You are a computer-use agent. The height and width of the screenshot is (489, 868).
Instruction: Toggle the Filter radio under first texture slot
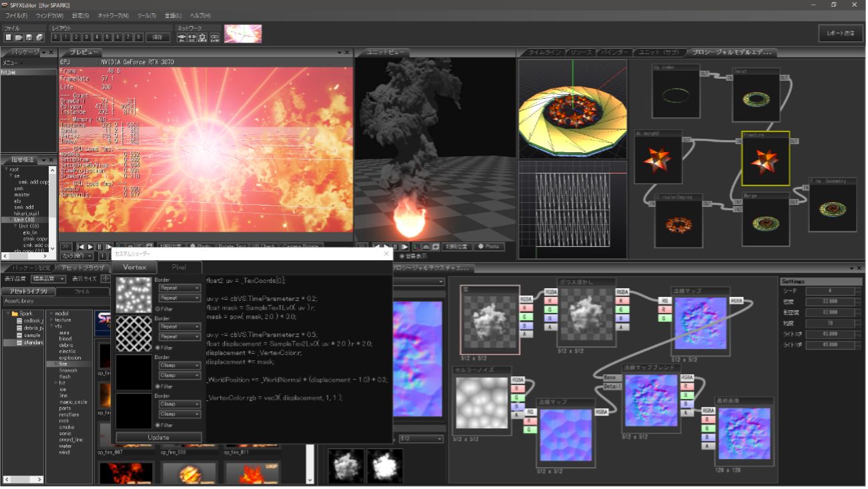point(157,309)
